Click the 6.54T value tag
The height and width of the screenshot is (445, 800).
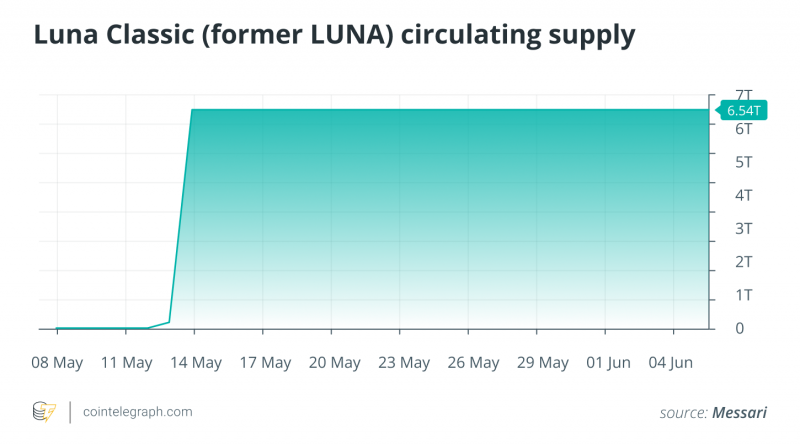click(x=742, y=110)
